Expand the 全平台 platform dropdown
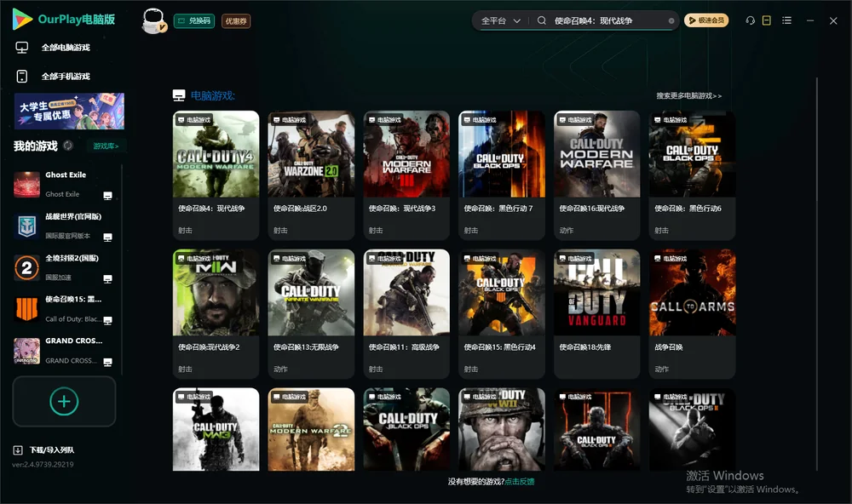The height and width of the screenshot is (504, 852). pyautogui.click(x=500, y=20)
